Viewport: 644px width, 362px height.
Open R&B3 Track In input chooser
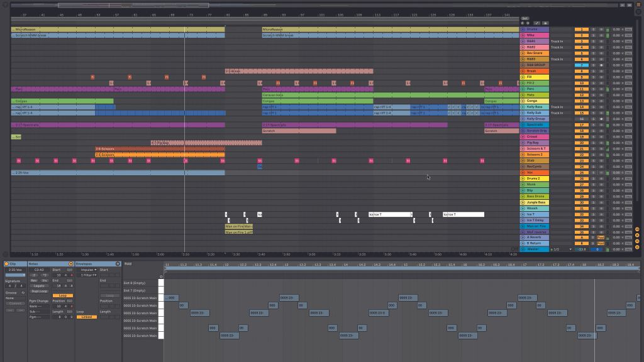(x=560, y=59)
